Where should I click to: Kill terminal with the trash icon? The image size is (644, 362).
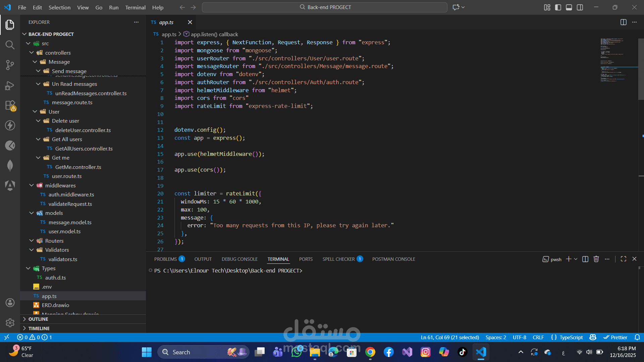coord(596,259)
